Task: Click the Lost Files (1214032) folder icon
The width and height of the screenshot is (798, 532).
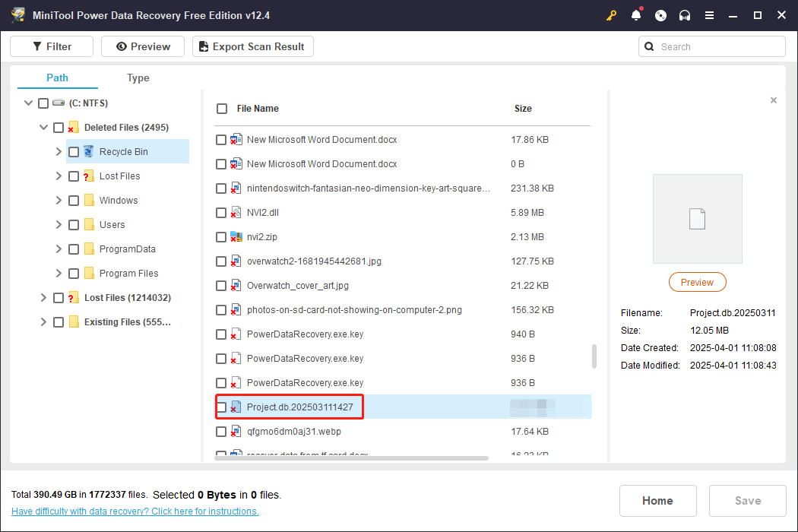Action: 73,298
